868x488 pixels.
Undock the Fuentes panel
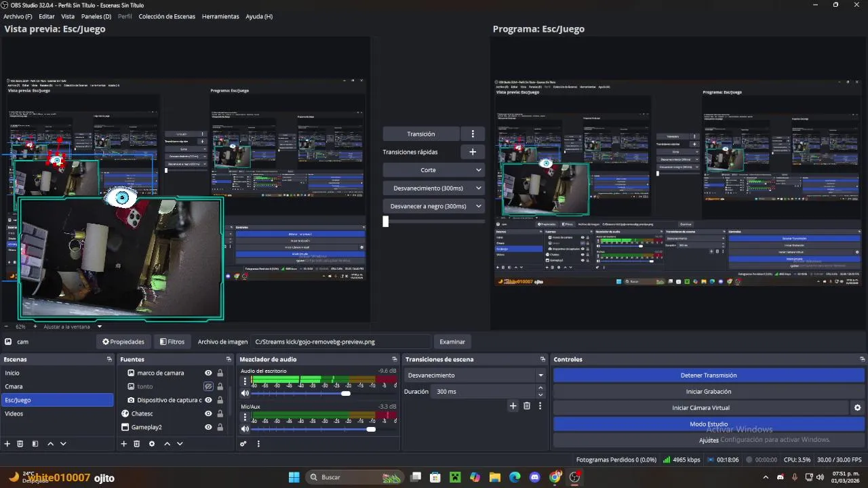point(229,359)
